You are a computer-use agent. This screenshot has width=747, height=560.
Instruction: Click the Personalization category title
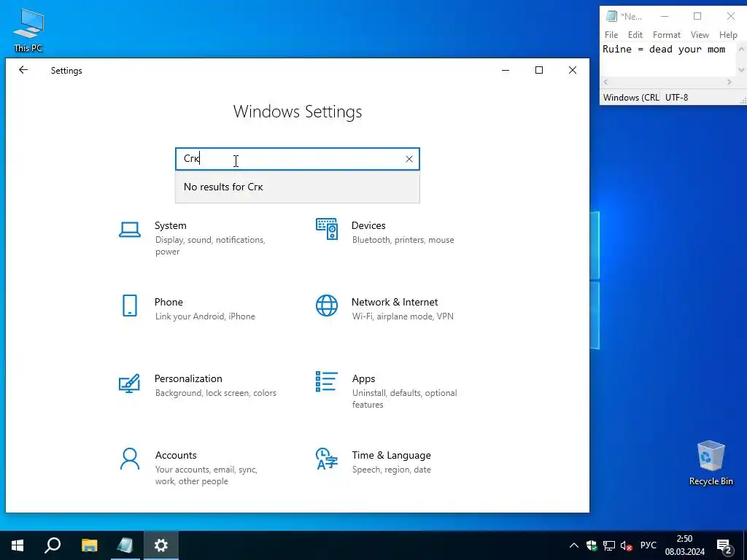tap(188, 378)
